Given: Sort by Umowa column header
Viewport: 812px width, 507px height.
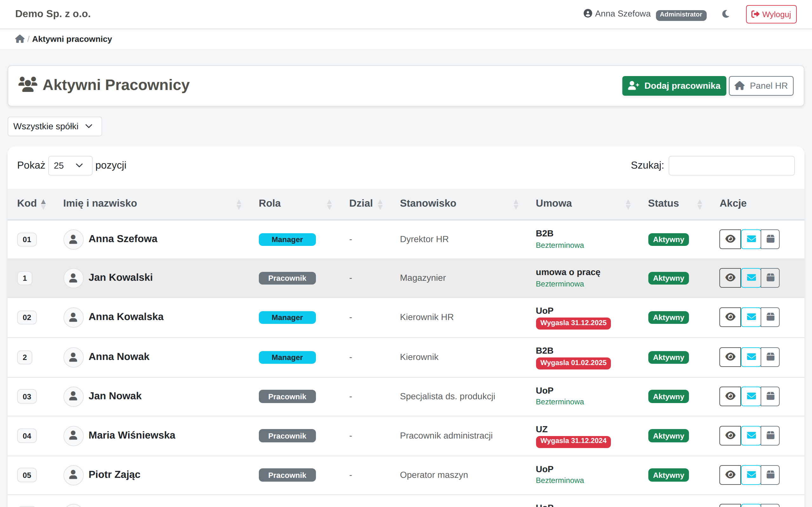Looking at the screenshot, I should (553, 203).
